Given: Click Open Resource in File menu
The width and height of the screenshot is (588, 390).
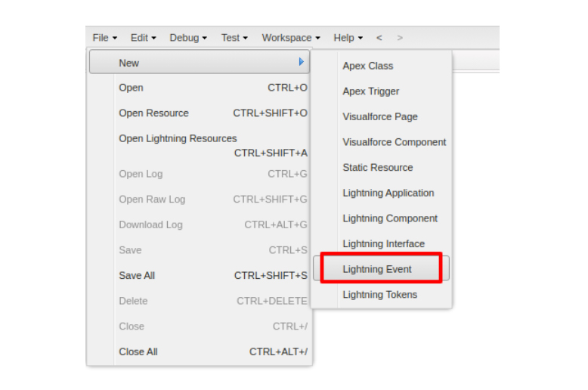Looking at the screenshot, I should 154,113.
